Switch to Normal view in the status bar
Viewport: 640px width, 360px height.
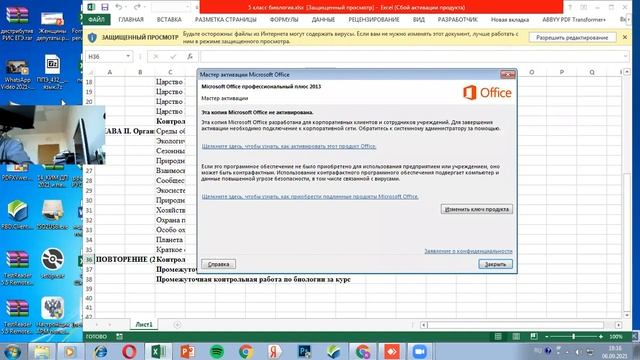point(498,336)
